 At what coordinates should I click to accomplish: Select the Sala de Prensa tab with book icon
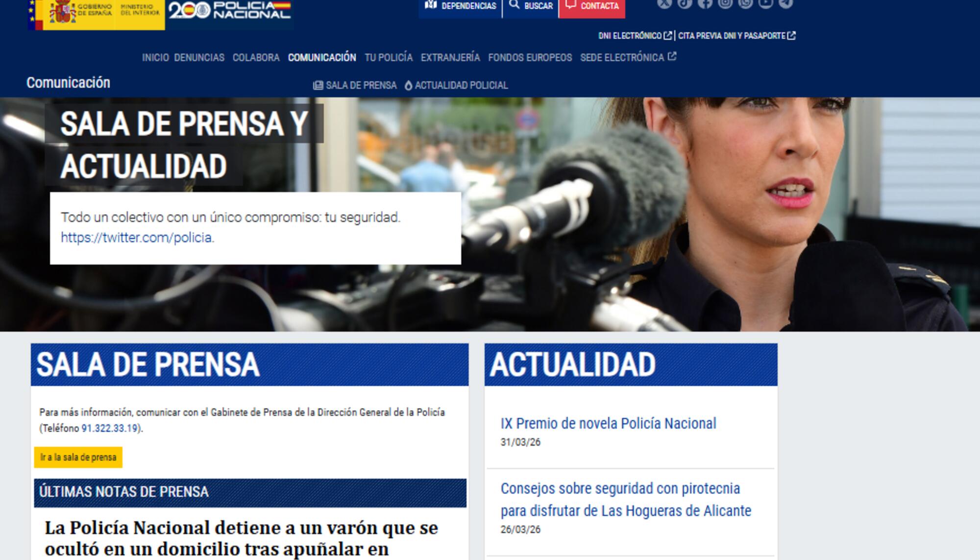[x=355, y=85]
